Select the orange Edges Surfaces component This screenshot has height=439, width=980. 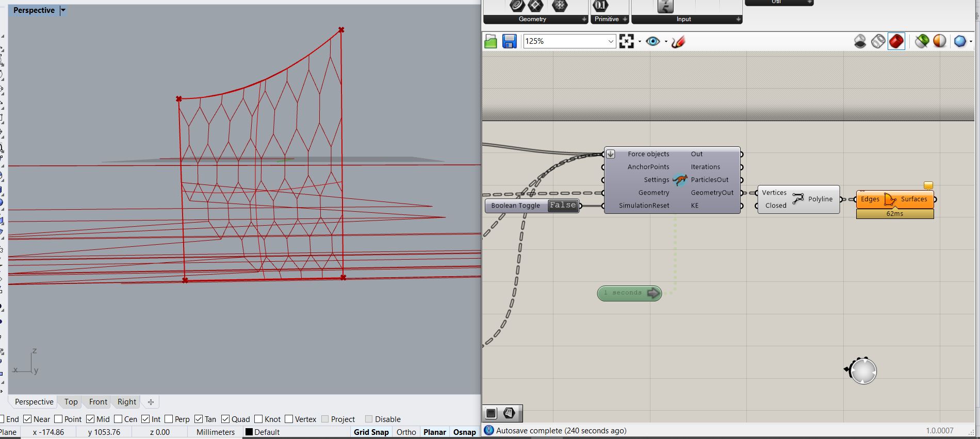(895, 199)
